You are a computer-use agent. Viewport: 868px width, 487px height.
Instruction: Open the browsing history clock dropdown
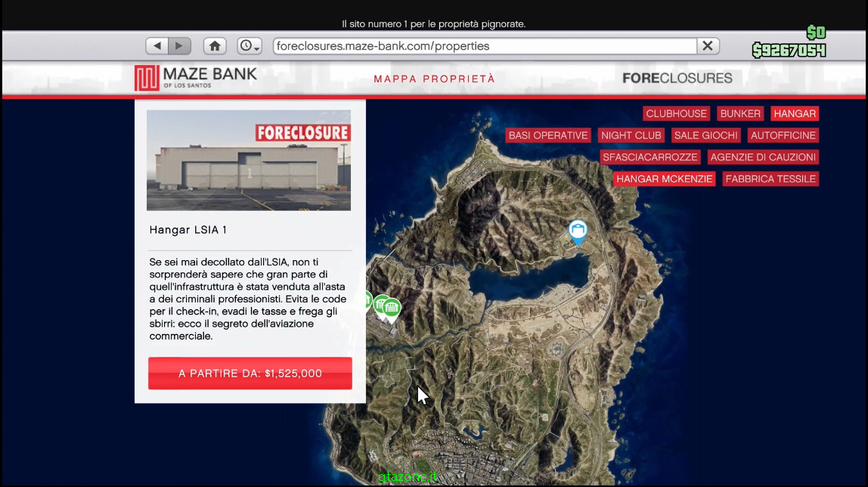click(x=250, y=46)
